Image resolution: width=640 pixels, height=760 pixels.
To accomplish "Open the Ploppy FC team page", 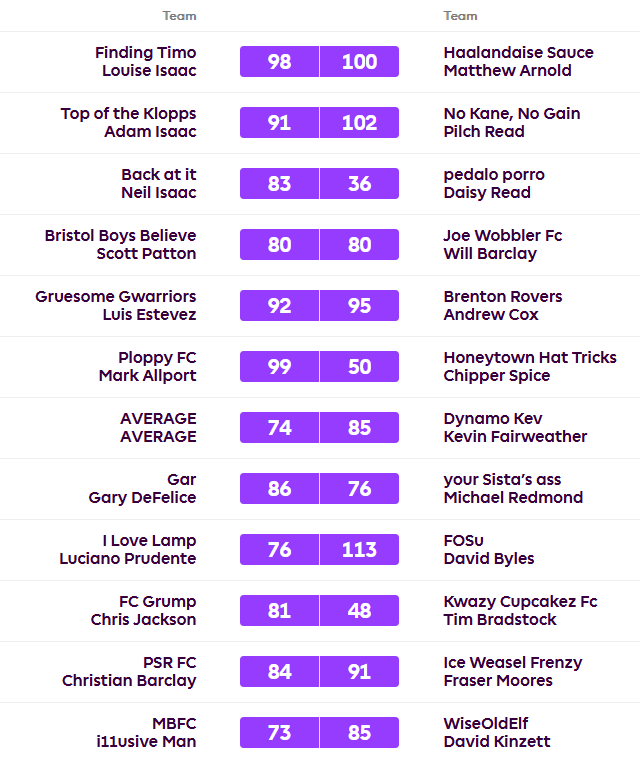I will [x=157, y=358].
